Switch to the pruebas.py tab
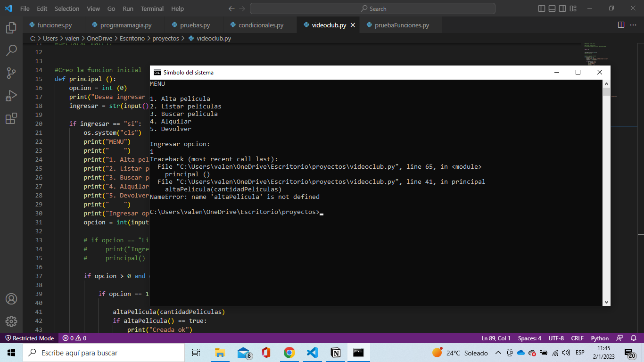 click(x=194, y=25)
